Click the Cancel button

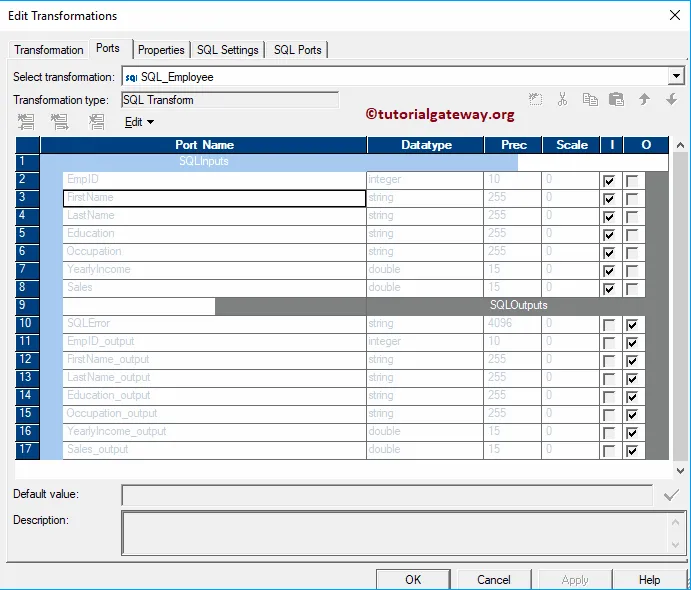[494, 579]
